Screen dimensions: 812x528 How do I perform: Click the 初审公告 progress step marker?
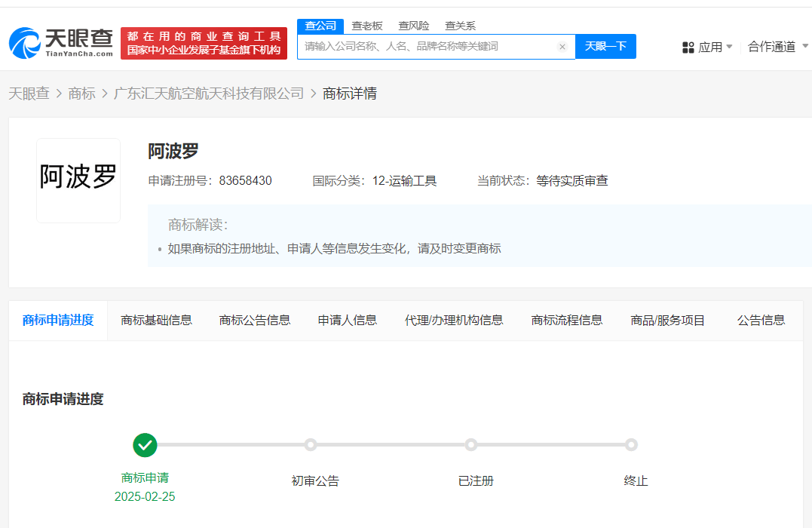coord(311,444)
